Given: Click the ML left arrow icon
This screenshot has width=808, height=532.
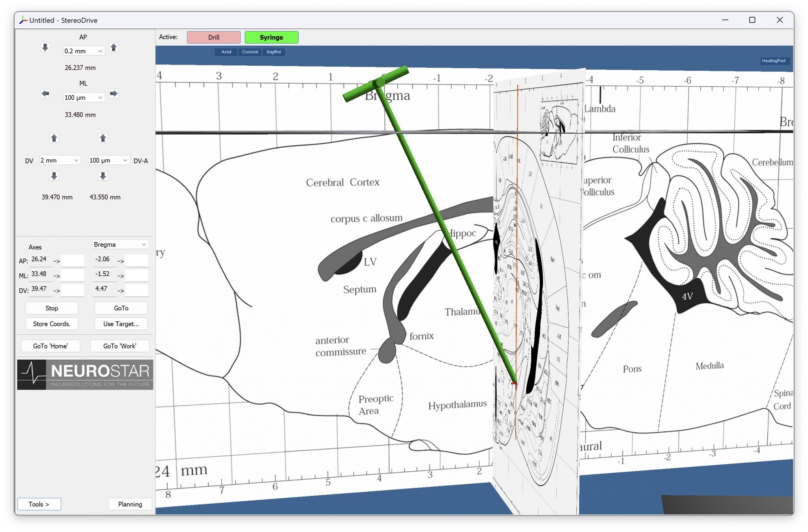Looking at the screenshot, I should tap(45, 94).
